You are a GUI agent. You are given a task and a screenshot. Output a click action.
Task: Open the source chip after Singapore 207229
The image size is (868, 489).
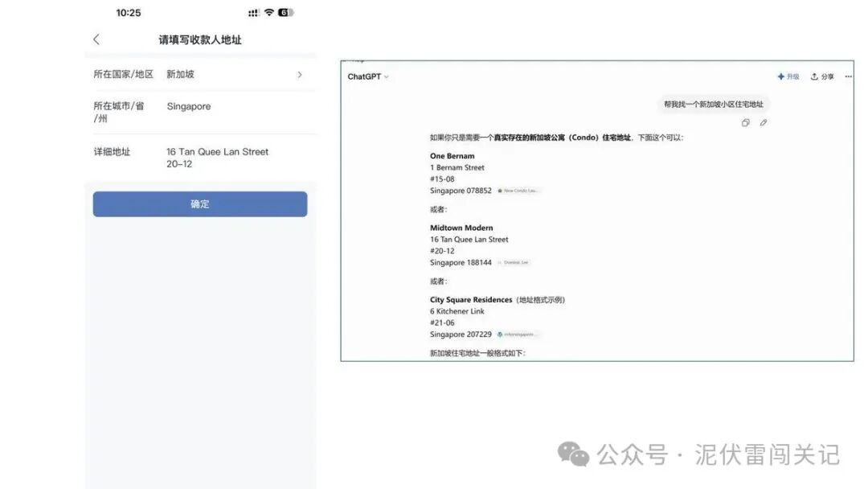pos(518,335)
